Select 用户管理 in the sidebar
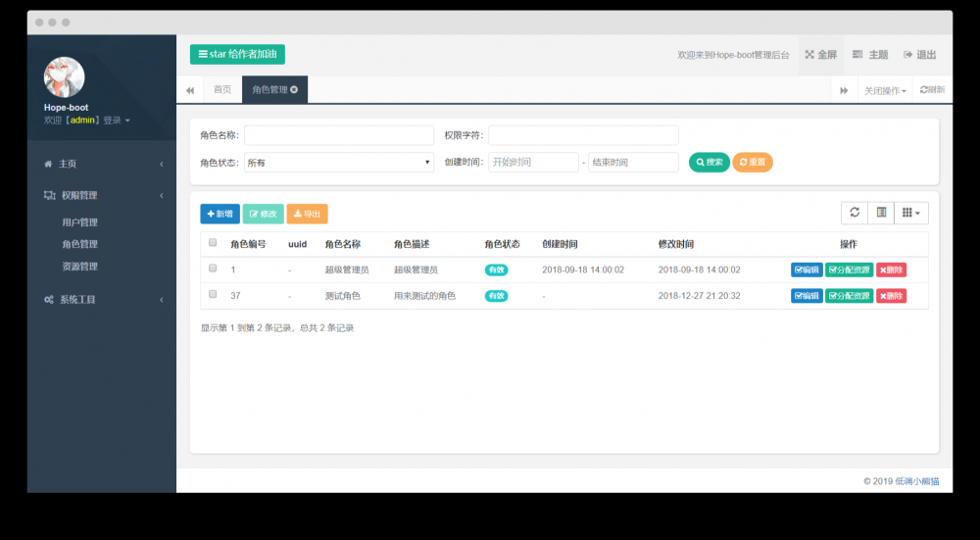 coord(80,221)
